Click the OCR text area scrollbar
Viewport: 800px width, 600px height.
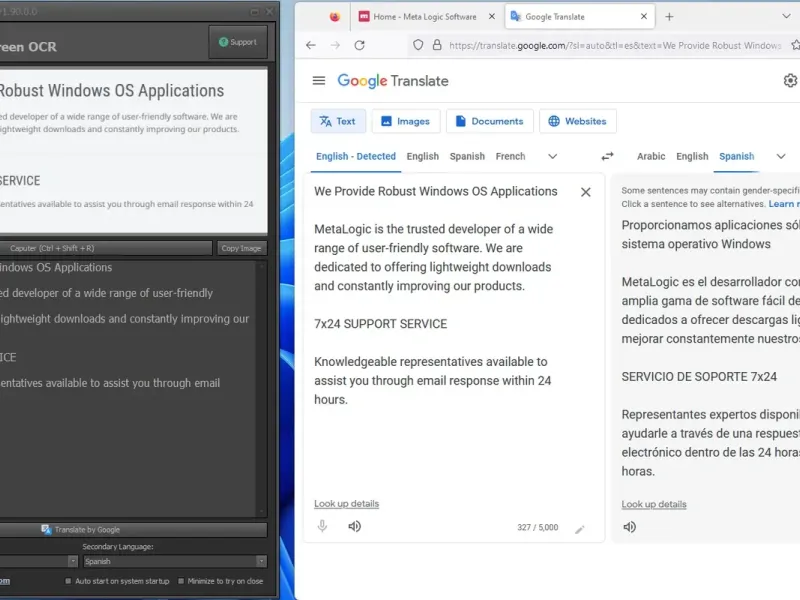[262, 389]
